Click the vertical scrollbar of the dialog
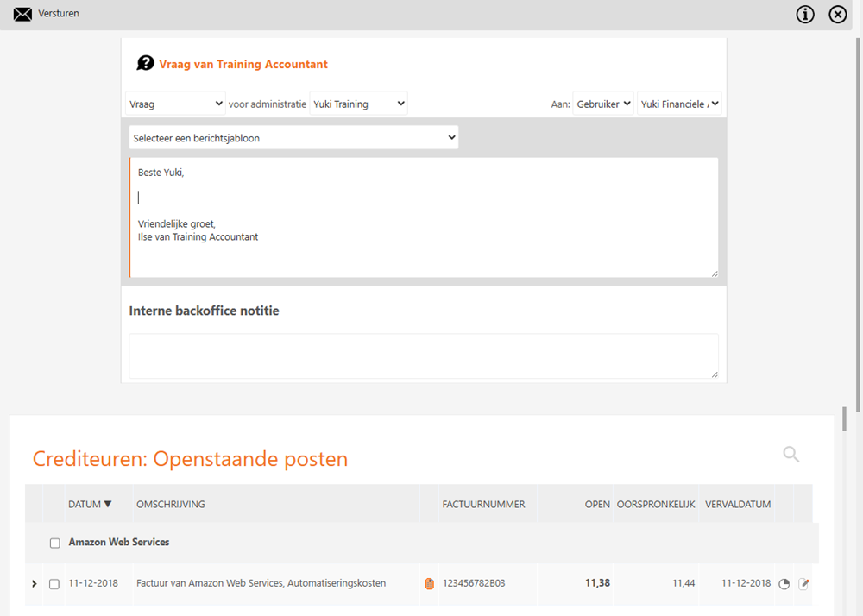The width and height of the screenshot is (863, 616). pyautogui.click(x=858, y=225)
